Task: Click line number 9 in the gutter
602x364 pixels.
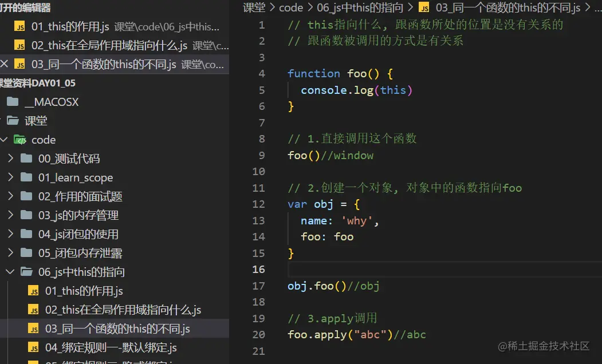Action: [x=261, y=155]
